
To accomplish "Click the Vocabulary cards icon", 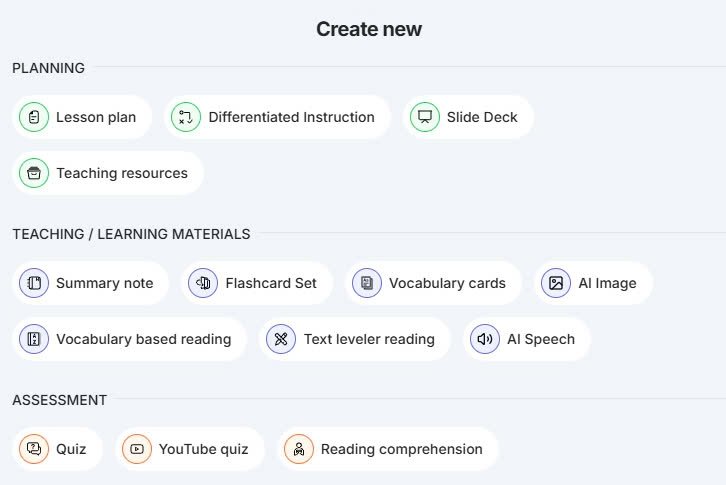I will (x=367, y=283).
